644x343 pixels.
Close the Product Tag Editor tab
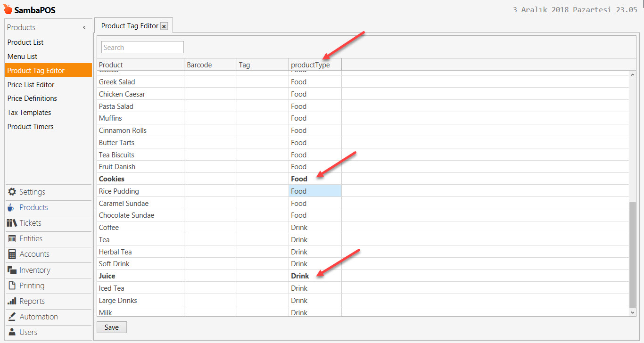(164, 26)
